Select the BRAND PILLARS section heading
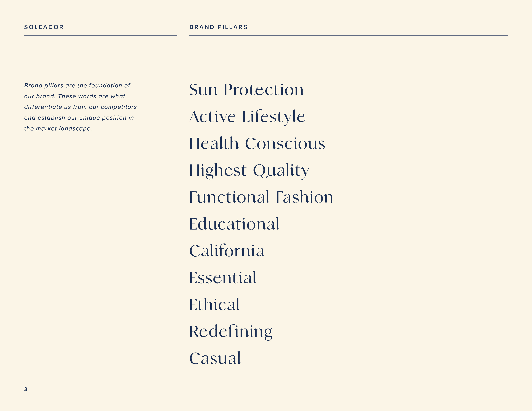 coord(218,27)
